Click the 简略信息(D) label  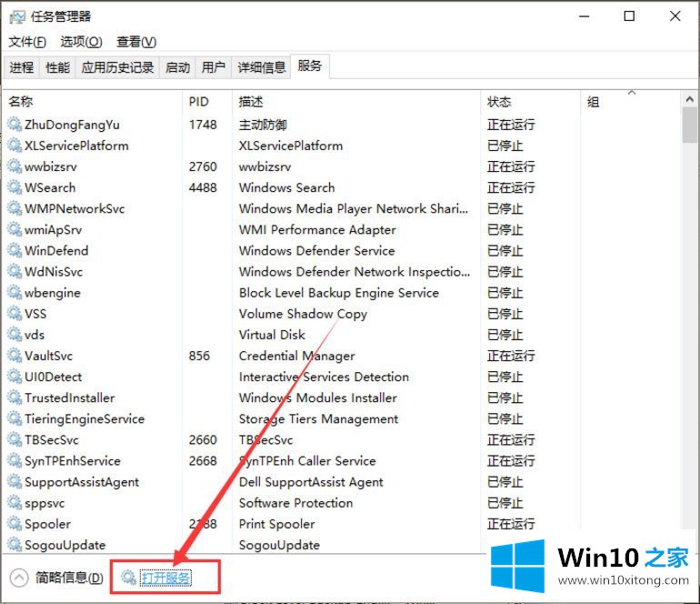tap(69, 579)
